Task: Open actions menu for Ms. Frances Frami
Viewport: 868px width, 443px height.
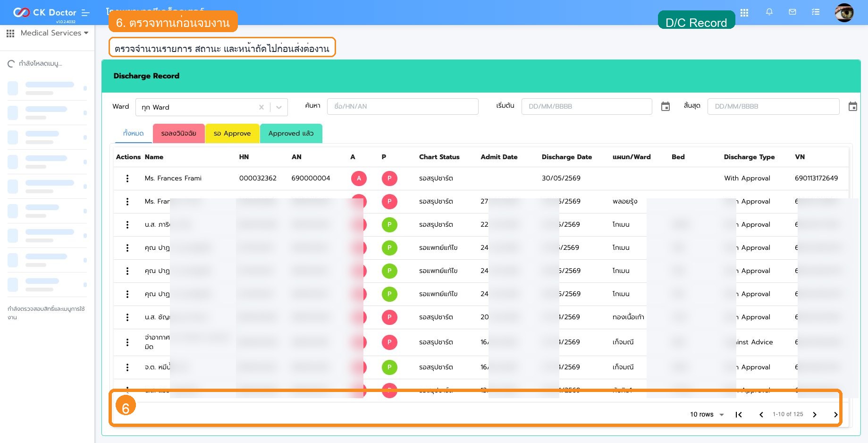Action: coord(127,179)
